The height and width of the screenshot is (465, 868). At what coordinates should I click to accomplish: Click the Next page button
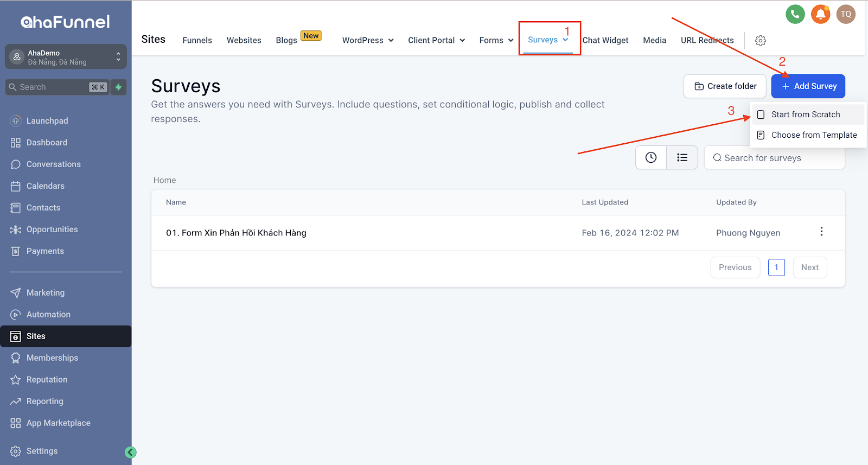[x=810, y=267]
